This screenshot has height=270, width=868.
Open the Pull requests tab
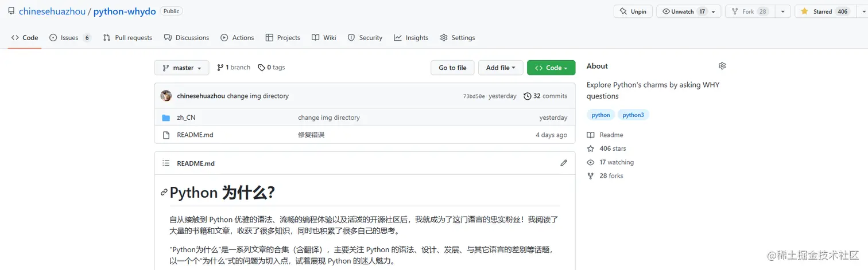pyautogui.click(x=127, y=38)
